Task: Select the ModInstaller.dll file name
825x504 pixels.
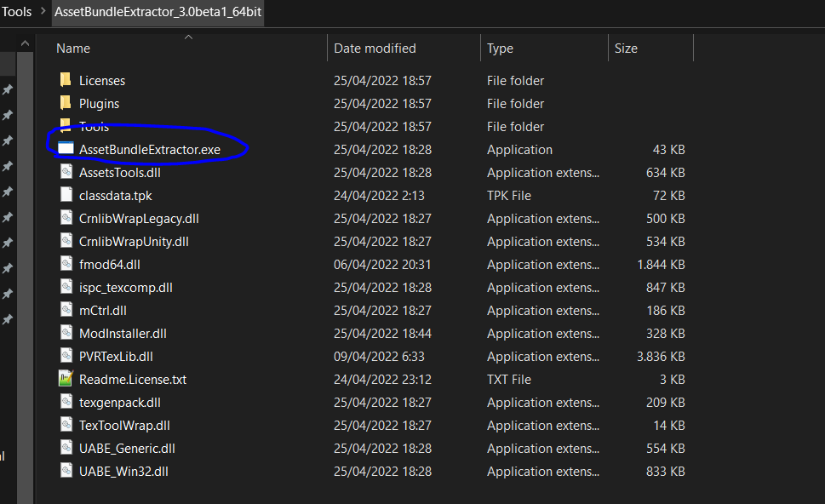Action: tap(123, 333)
